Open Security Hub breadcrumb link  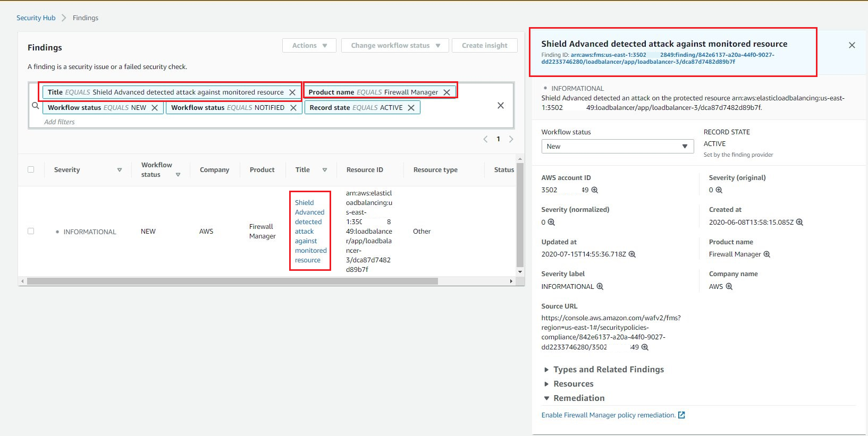click(x=36, y=18)
